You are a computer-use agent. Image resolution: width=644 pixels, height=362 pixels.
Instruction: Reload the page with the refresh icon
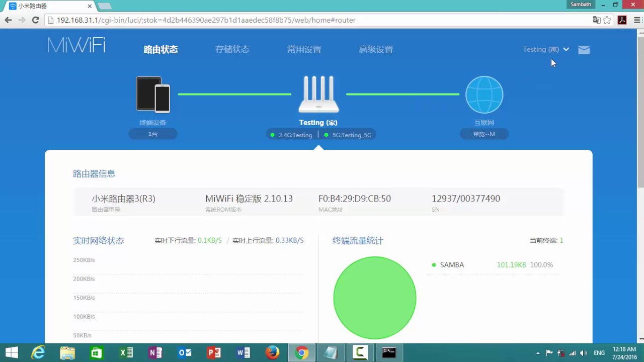[35, 20]
